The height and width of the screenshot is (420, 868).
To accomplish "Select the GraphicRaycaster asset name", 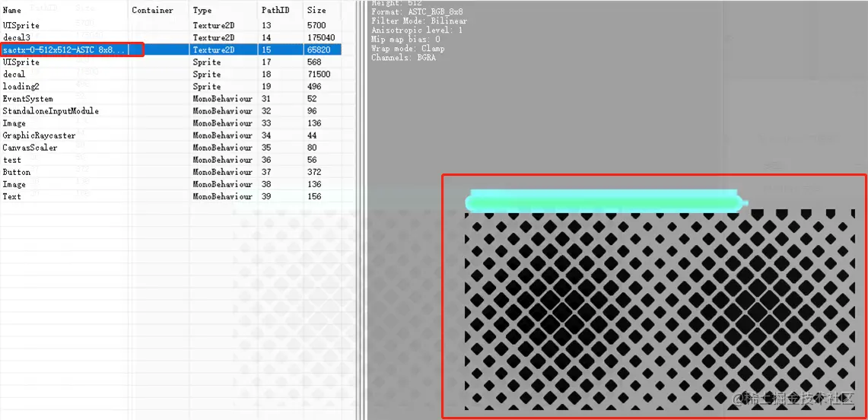I will [40, 135].
